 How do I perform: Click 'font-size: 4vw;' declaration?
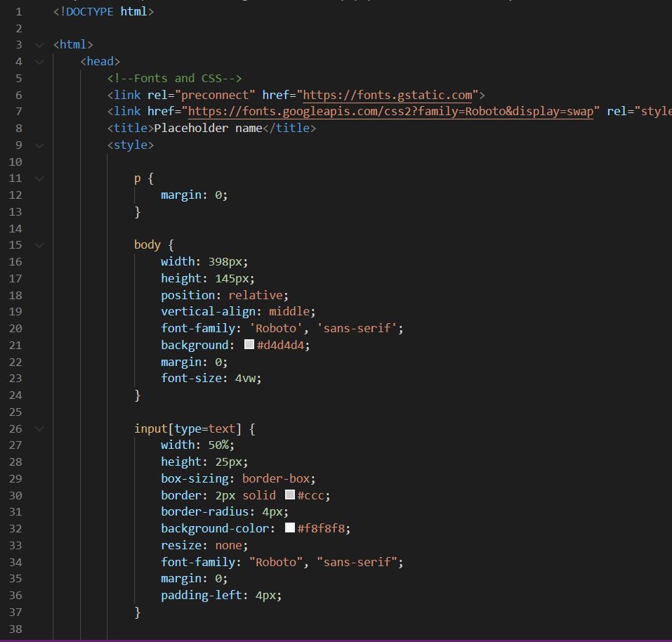(211, 379)
